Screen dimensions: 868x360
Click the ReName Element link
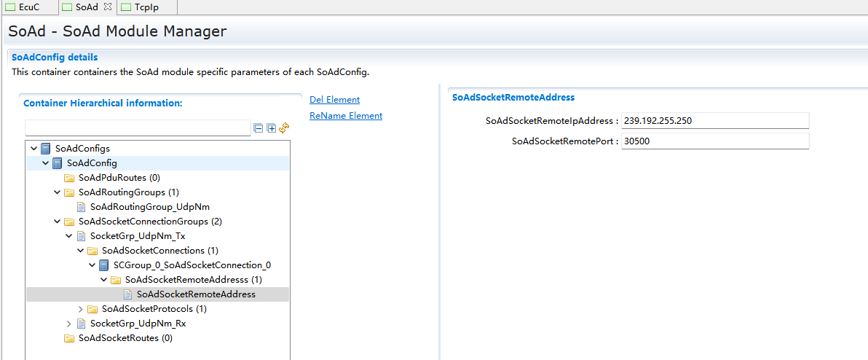tap(346, 116)
